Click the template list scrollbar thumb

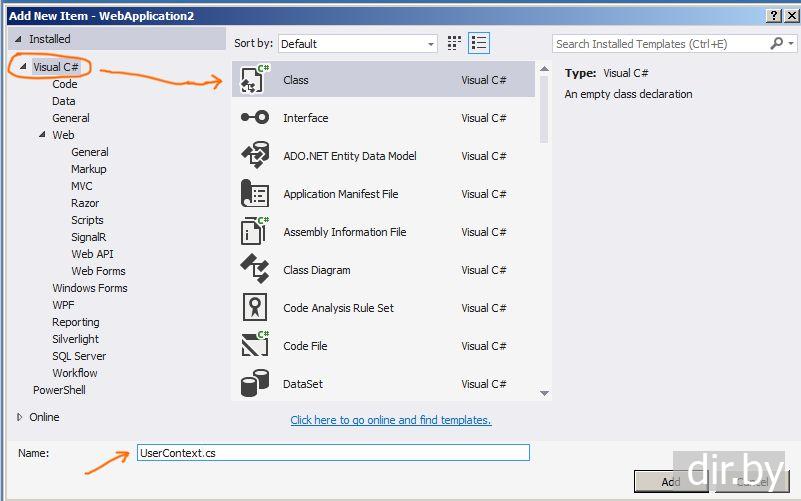pyautogui.click(x=544, y=109)
